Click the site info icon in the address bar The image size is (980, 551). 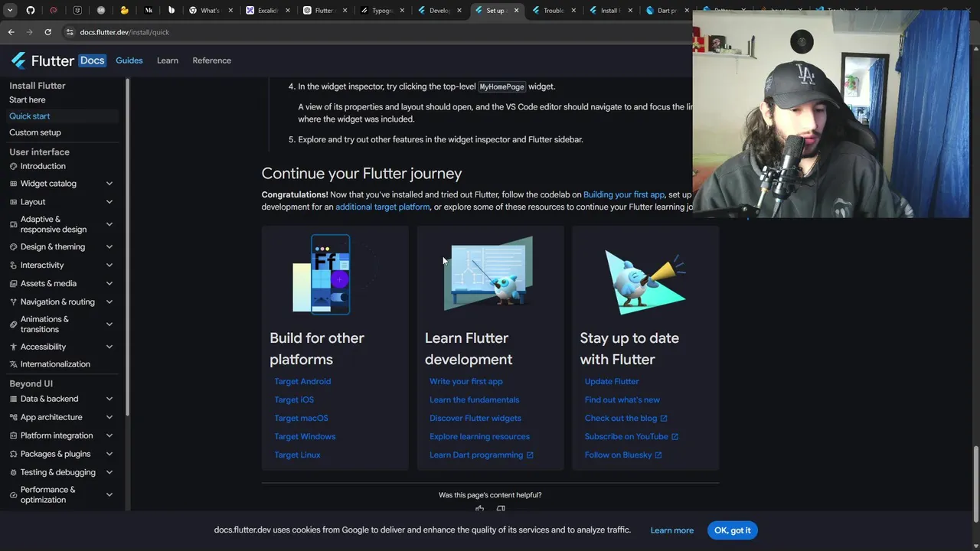pos(70,32)
